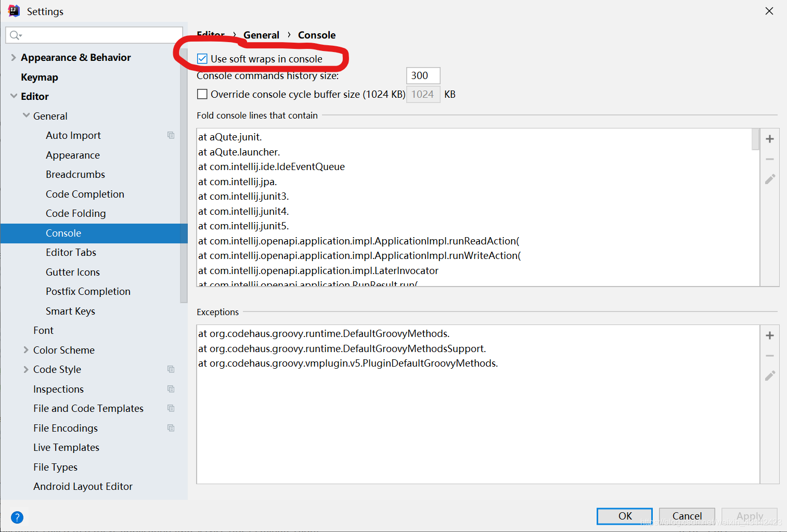Select 'at aQute.junit.' fold line
Screen dimensions: 787x532
pyautogui.click(x=230, y=137)
